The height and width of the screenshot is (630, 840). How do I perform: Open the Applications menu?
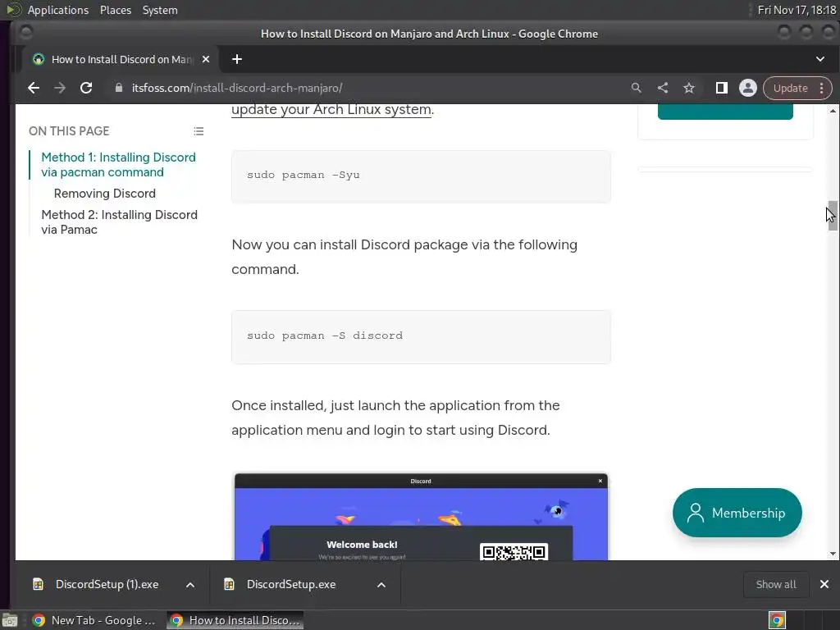[x=58, y=10]
